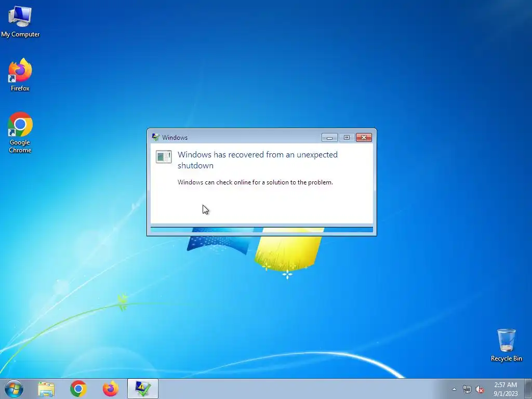Launch Chrome from the taskbar

[78, 389]
